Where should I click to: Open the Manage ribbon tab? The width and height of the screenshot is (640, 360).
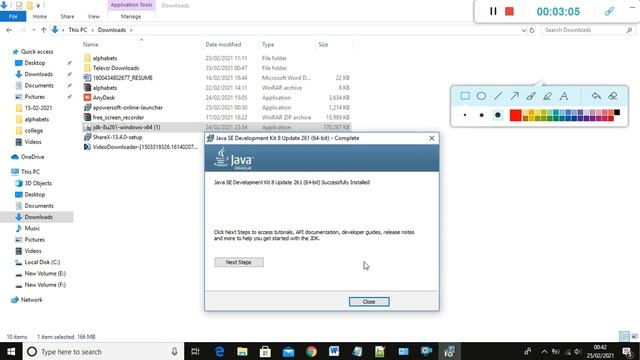click(131, 16)
